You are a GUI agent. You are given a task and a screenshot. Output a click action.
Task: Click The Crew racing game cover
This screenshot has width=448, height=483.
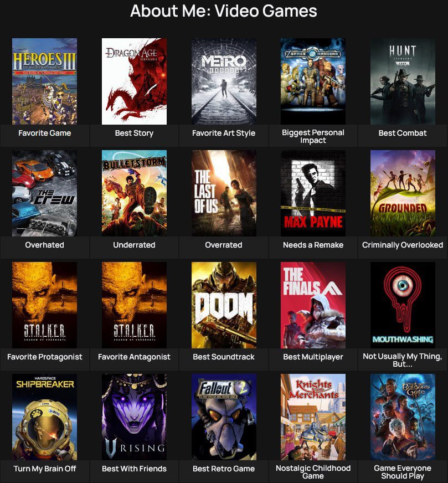(x=45, y=193)
